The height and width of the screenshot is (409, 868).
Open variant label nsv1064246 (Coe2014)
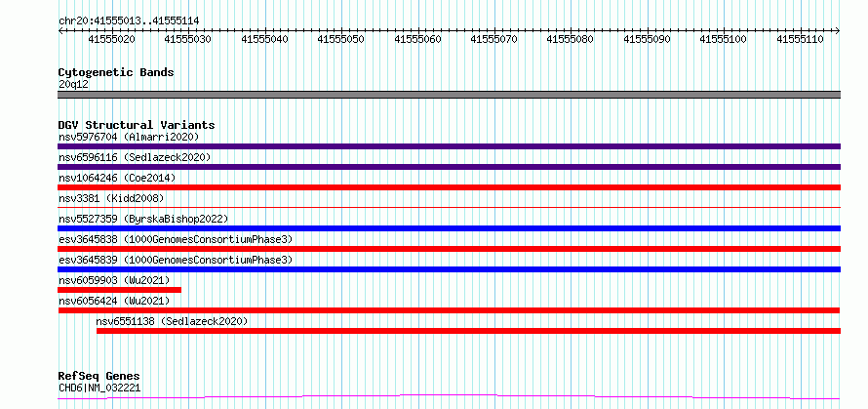point(117,178)
